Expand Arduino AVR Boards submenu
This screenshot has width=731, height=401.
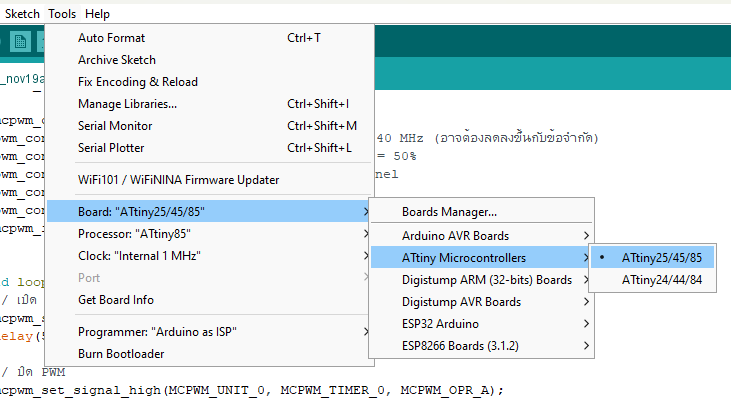click(x=482, y=235)
